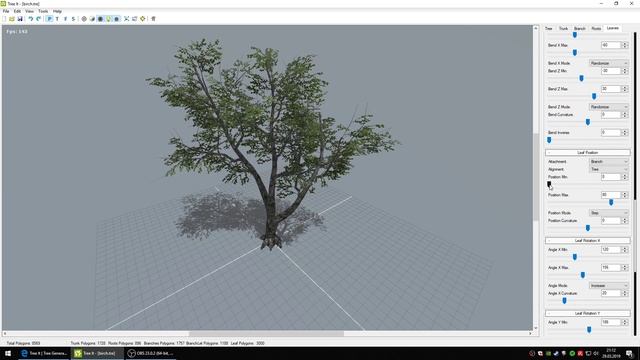Switch to the Roots tab
Screen dimensions: 640x360
click(596, 29)
